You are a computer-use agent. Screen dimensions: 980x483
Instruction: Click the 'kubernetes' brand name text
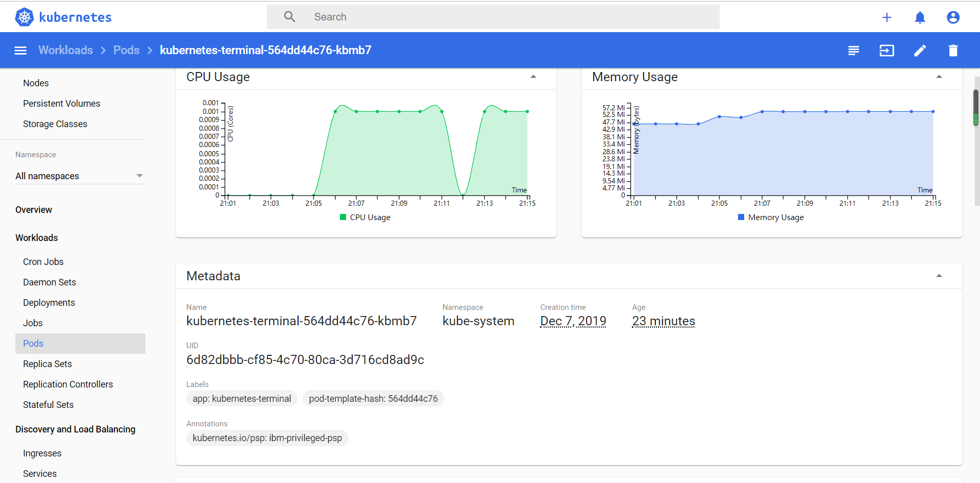pyautogui.click(x=76, y=17)
